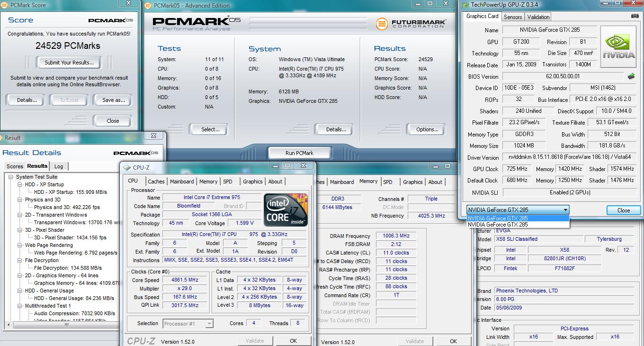644x346 pixels.
Task: Open the Validation tab in GPU-Z
Action: point(538,17)
